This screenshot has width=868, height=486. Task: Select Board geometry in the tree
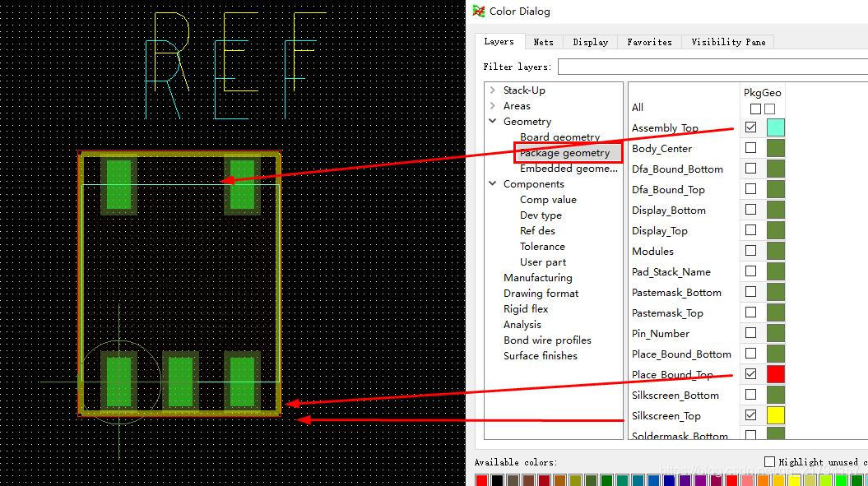pos(559,137)
